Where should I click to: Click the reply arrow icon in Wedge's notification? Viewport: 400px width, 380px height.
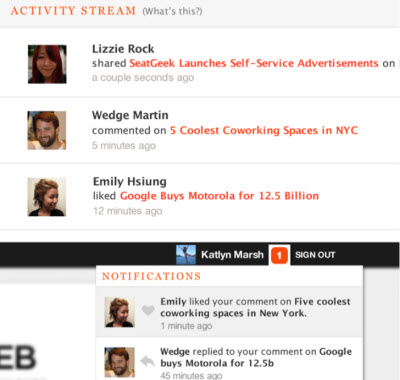tap(147, 361)
